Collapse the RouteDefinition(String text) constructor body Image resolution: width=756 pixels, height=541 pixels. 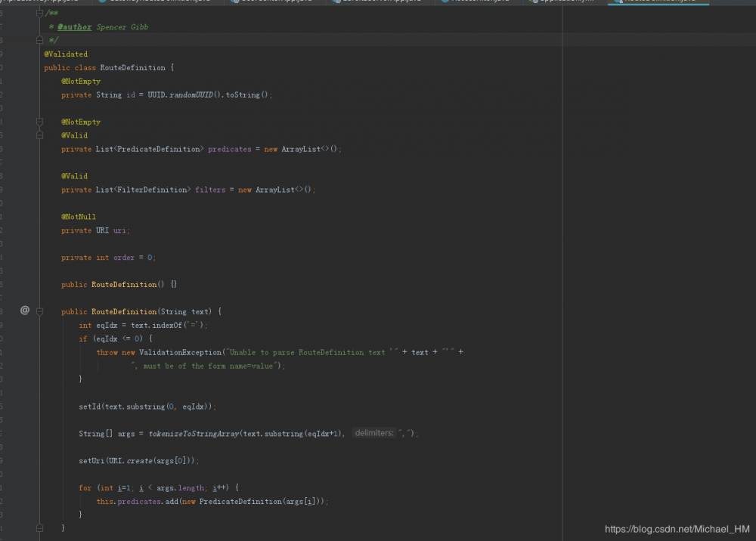coord(39,311)
